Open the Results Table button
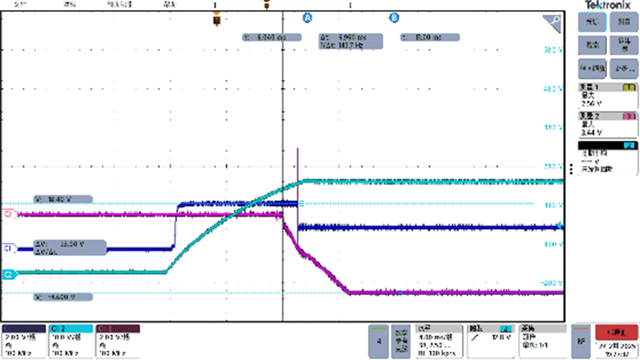 click(x=624, y=44)
